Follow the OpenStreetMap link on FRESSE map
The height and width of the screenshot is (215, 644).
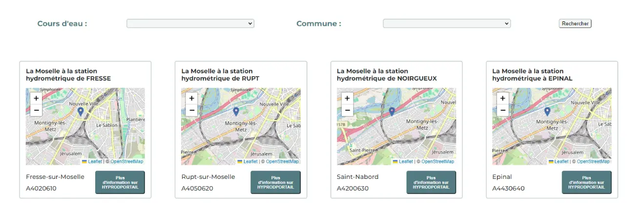(x=127, y=161)
